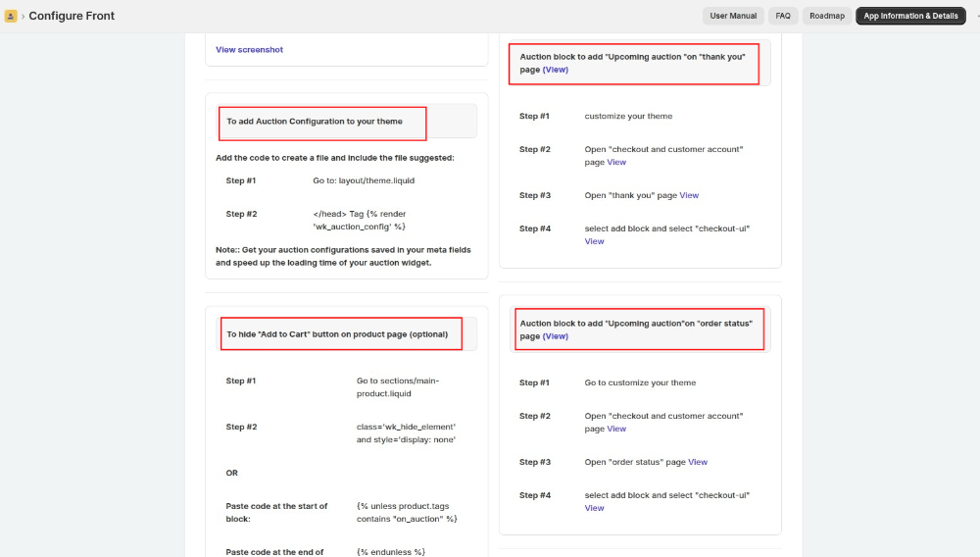Screen dimensions: 980x557
Task: Click View link under order-status block Step #4
Action: tap(595, 508)
